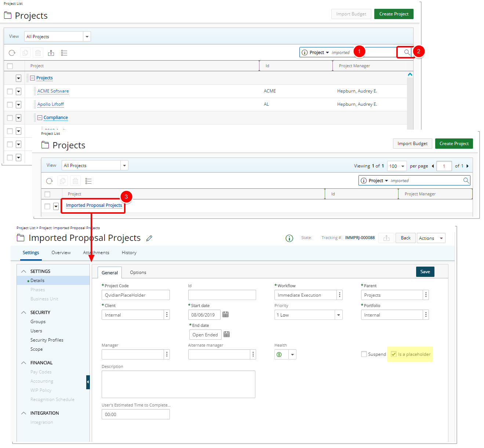Image resolution: width=484 pixels, height=448 pixels.
Task: Click the three-dot picker beside Client field
Action: [x=167, y=315]
